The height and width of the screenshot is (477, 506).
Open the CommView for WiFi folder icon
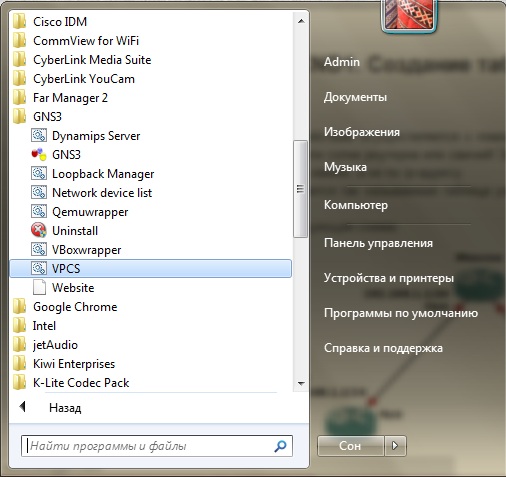pos(19,41)
